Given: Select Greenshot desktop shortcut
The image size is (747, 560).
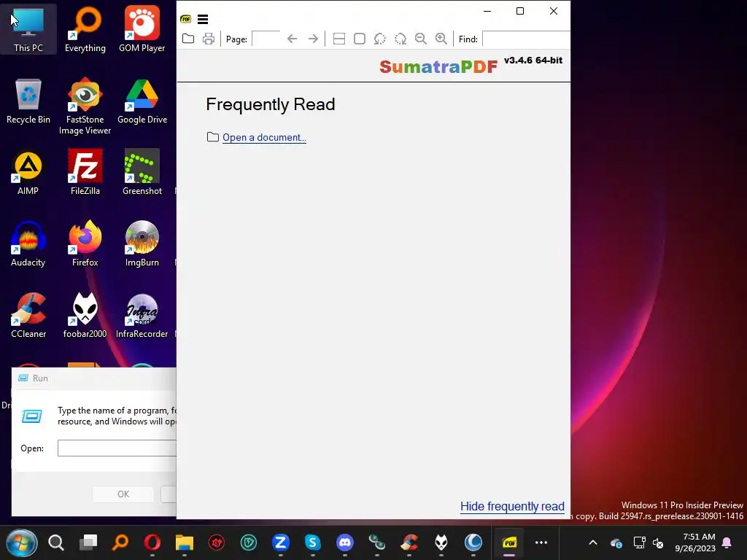Looking at the screenshot, I should (142, 173).
